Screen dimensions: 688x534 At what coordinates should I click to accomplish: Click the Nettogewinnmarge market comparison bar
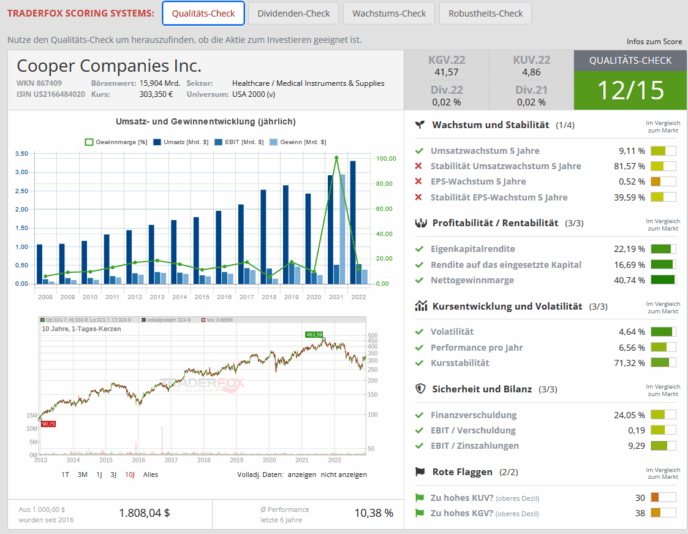coord(662,281)
